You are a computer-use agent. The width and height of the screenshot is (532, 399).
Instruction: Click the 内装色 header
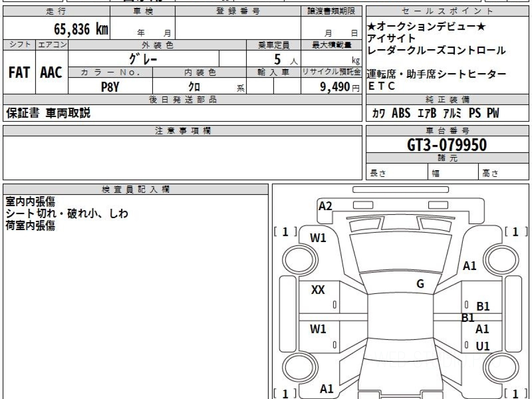(x=199, y=72)
